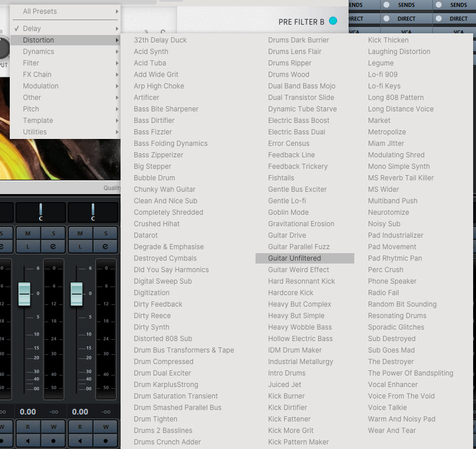476x449 pixels.
Task: Mute the rightmost mixer channel
Action: pyautogui.click(x=80, y=233)
